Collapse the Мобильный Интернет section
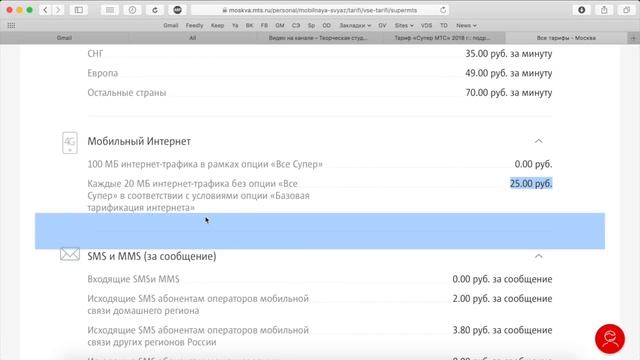640x360 pixels. [538, 141]
